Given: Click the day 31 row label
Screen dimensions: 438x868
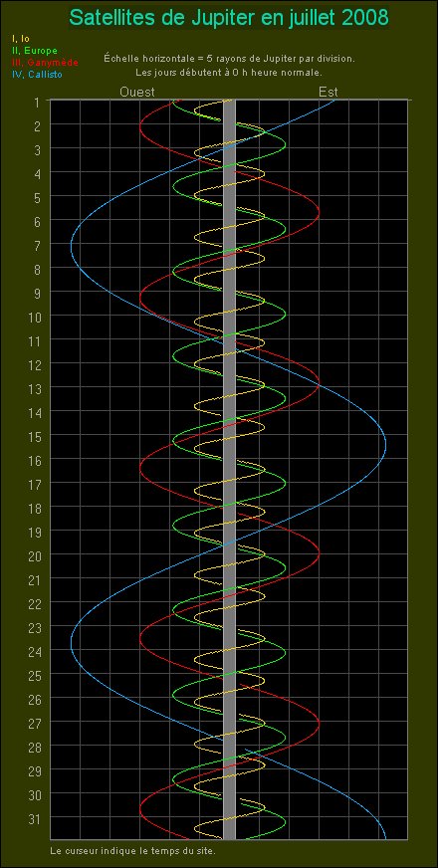Looking at the screenshot, I should click(34, 817).
